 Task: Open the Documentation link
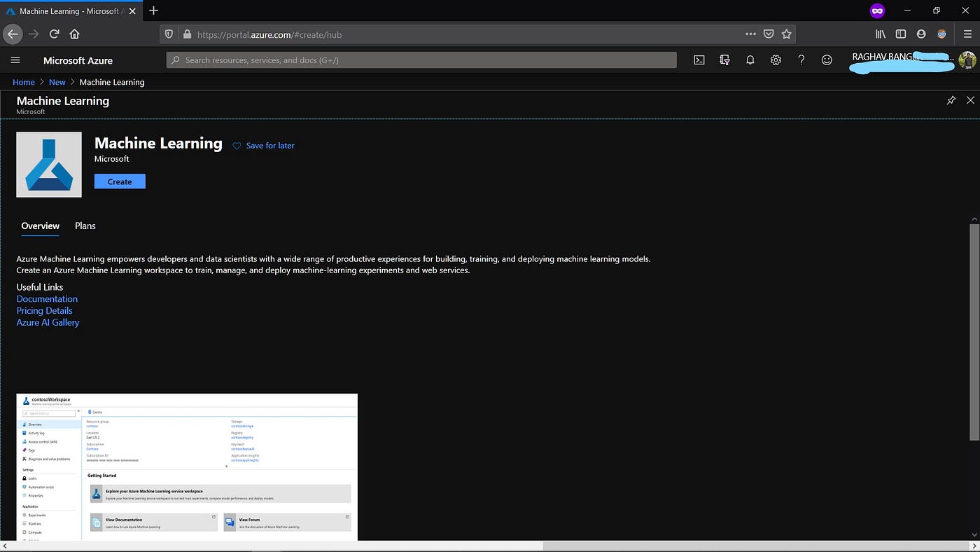[x=47, y=299]
